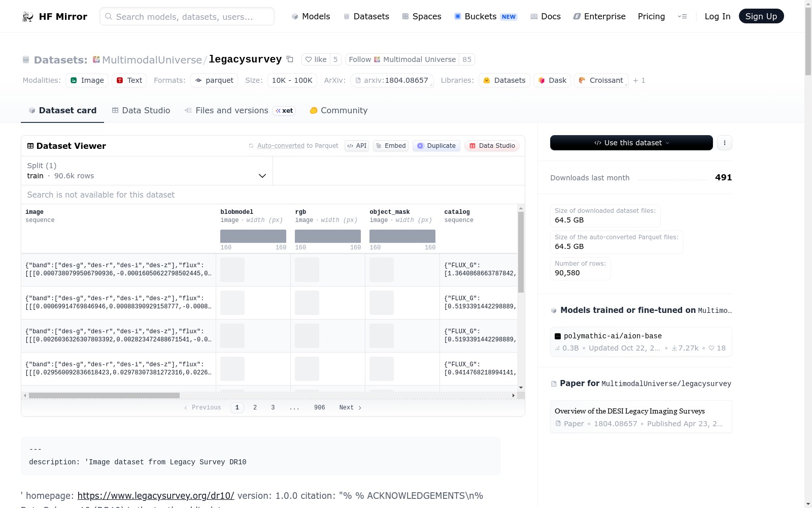Open the legacysurvey.org/dr10 homepage link
This screenshot has height=508, width=812.
click(156, 496)
